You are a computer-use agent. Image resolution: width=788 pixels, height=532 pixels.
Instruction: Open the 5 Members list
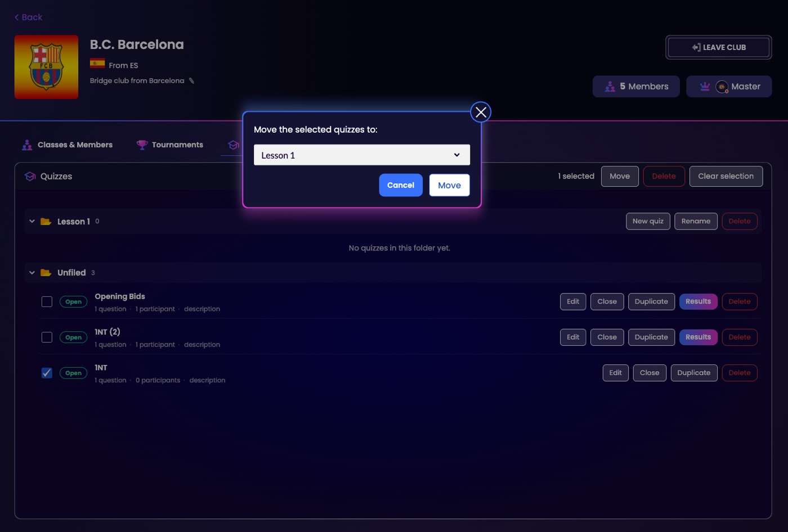click(x=636, y=87)
